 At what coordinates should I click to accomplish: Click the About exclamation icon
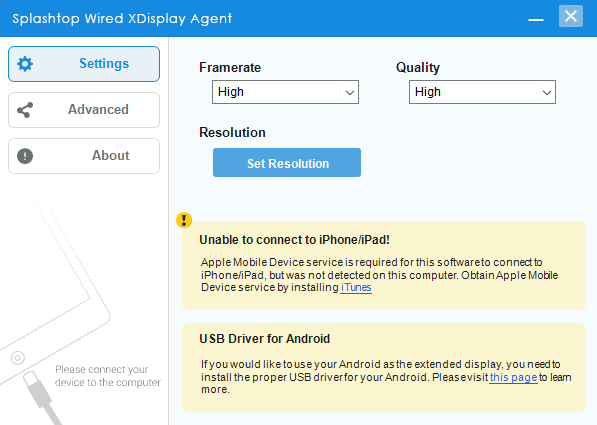pyautogui.click(x=25, y=156)
